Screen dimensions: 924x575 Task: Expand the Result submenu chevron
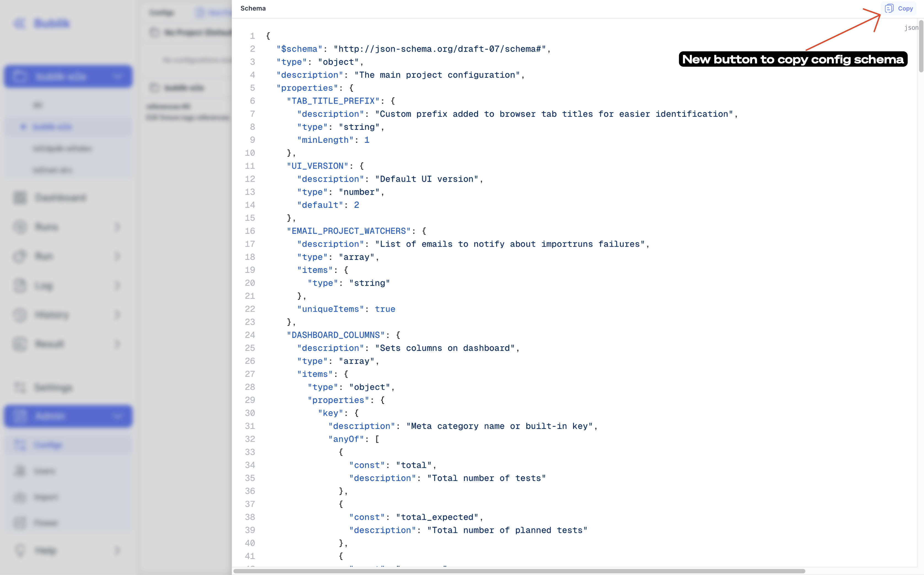pos(117,344)
